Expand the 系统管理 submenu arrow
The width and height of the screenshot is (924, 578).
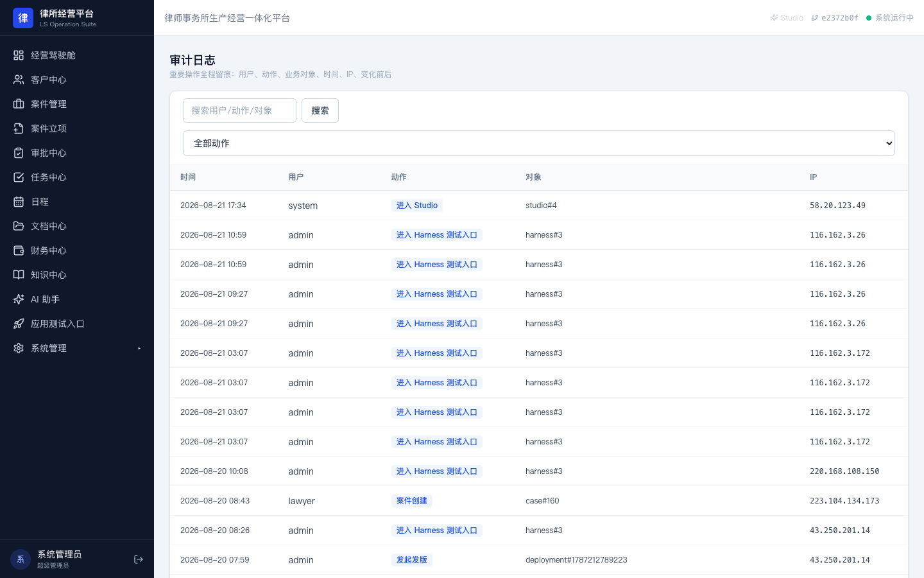[139, 348]
